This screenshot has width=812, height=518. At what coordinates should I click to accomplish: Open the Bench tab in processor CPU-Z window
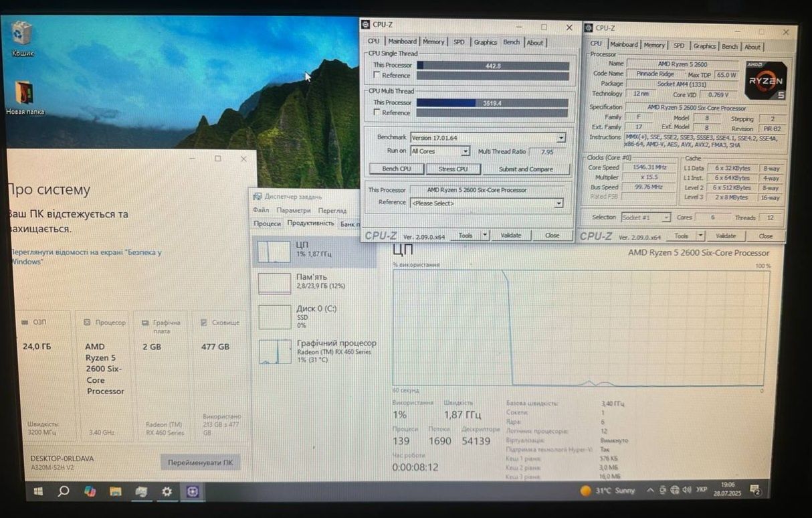730,47
